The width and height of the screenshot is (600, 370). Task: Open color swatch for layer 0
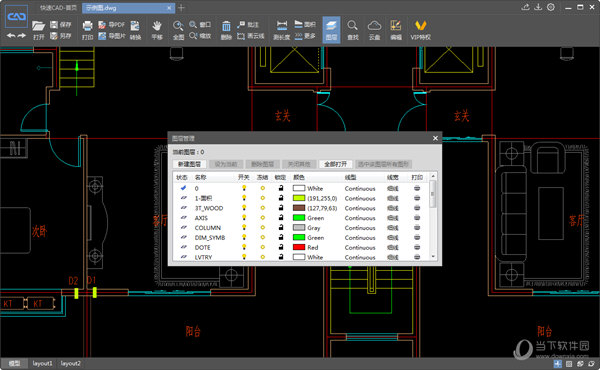pyautogui.click(x=299, y=188)
